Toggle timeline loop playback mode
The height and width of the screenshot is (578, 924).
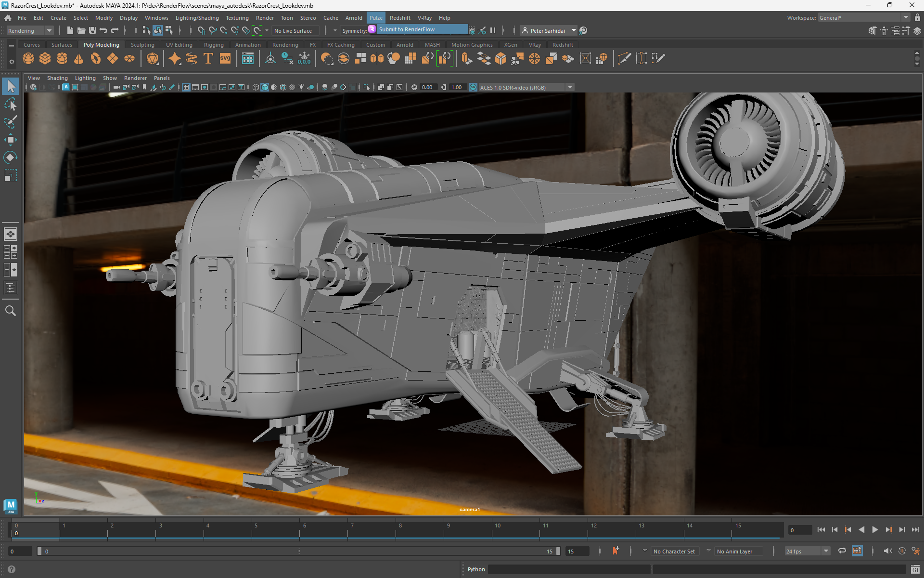(x=842, y=551)
